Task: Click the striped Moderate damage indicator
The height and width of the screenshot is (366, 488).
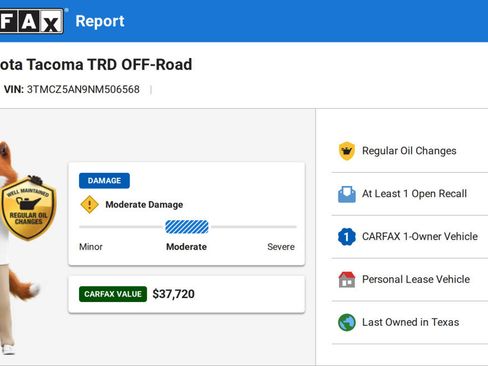Action: [x=187, y=227]
